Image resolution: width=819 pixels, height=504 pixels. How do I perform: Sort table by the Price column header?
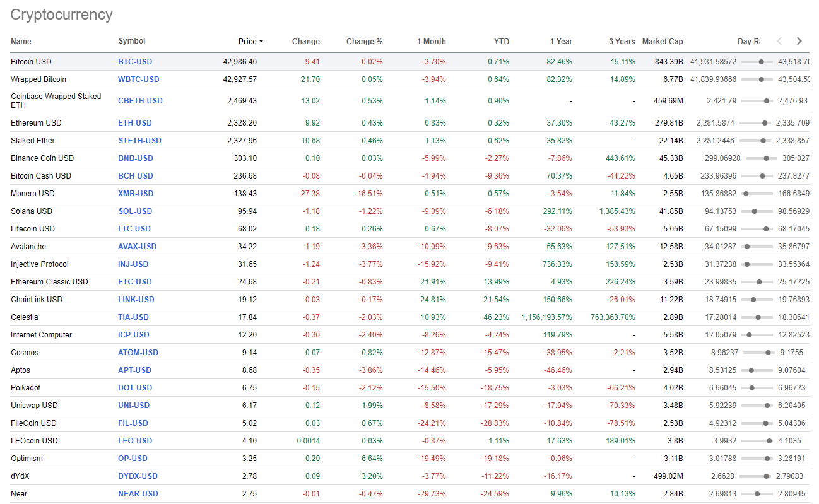pyautogui.click(x=250, y=42)
